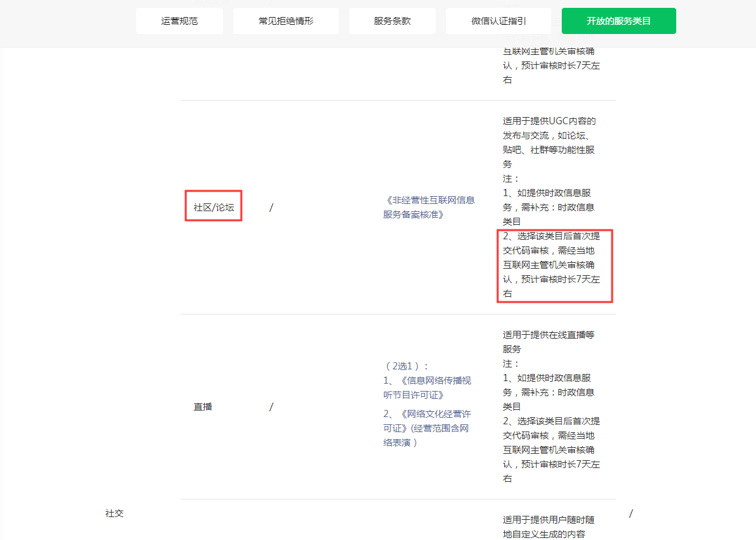
Task: Click the 注： label in the 直播 row
Action: point(511,363)
